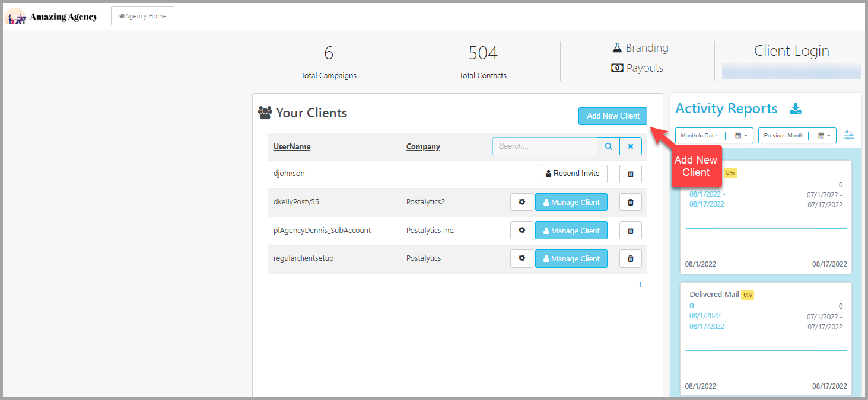Open settings gear for regularclientsetup
Viewport: 868px width, 400px height.
click(x=522, y=258)
